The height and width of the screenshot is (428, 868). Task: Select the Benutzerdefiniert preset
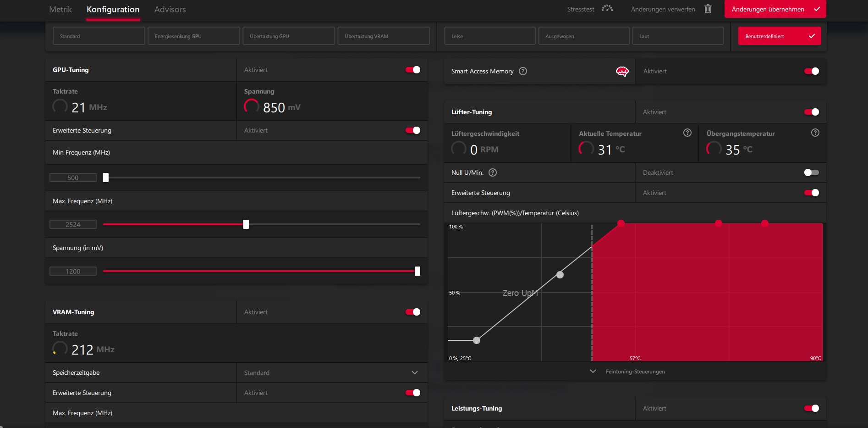780,36
